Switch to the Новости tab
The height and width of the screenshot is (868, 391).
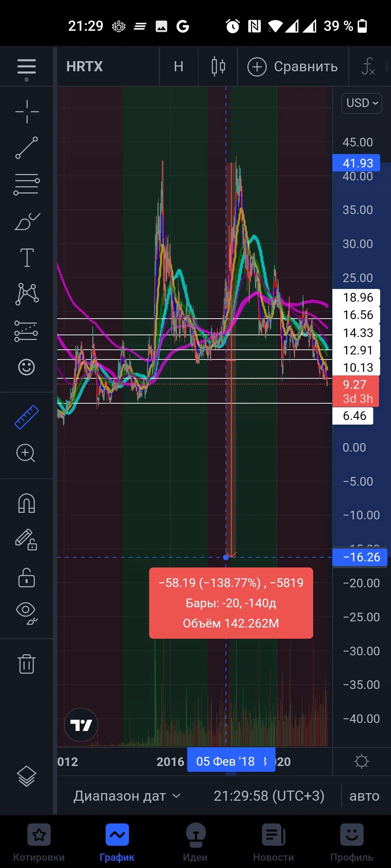coord(273,843)
